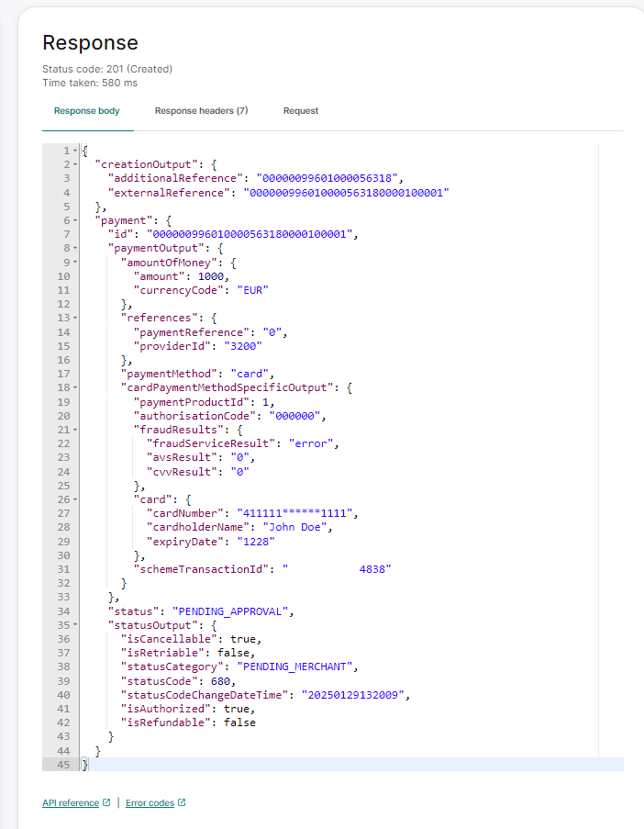Screen dimensions: 644x829
Task: Open the Error codes link
Action: 150,802
